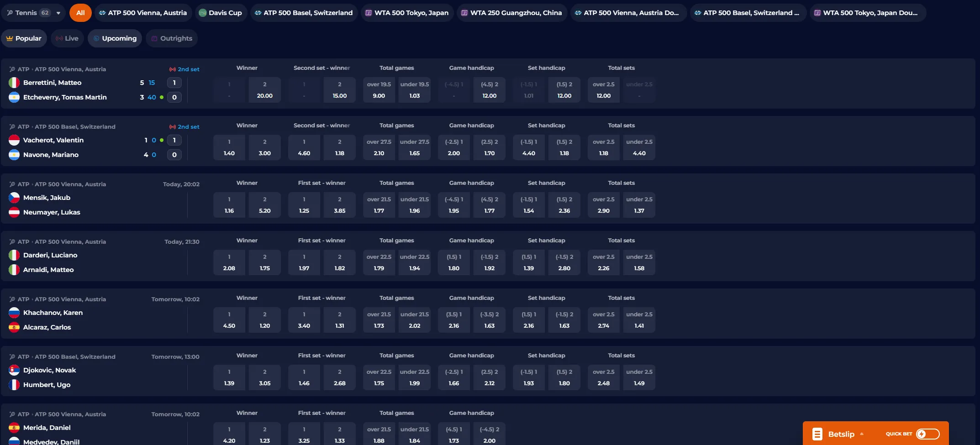Click the Betslip receipt icon
Image resolution: width=980 pixels, height=445 pixels.
point(817,434)
